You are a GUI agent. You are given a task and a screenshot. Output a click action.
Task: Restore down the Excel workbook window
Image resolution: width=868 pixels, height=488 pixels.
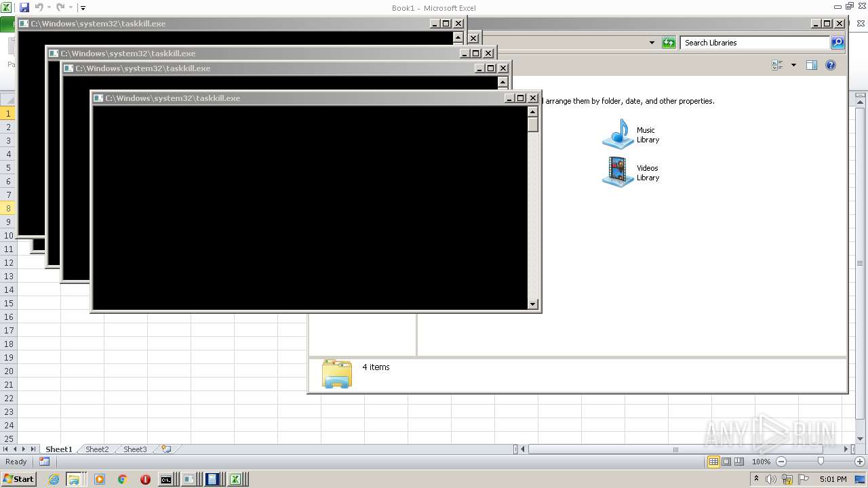coord(850,6)
